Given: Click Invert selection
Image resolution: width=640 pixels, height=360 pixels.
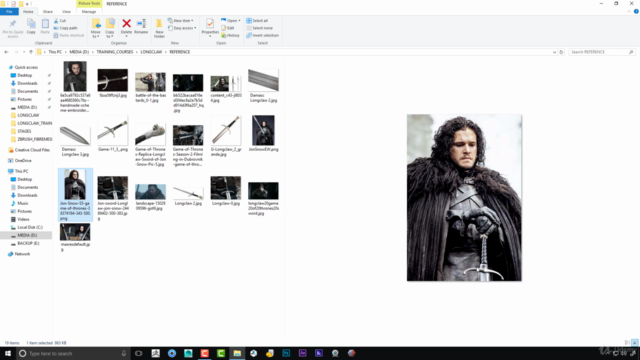Looking at the screenshot, I should pos(262,35).
